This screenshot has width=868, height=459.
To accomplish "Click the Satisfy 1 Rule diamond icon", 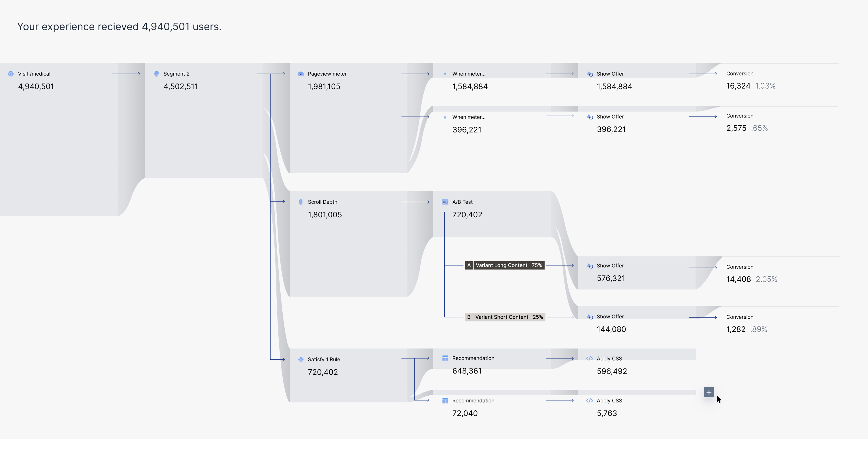I will 300,359.
